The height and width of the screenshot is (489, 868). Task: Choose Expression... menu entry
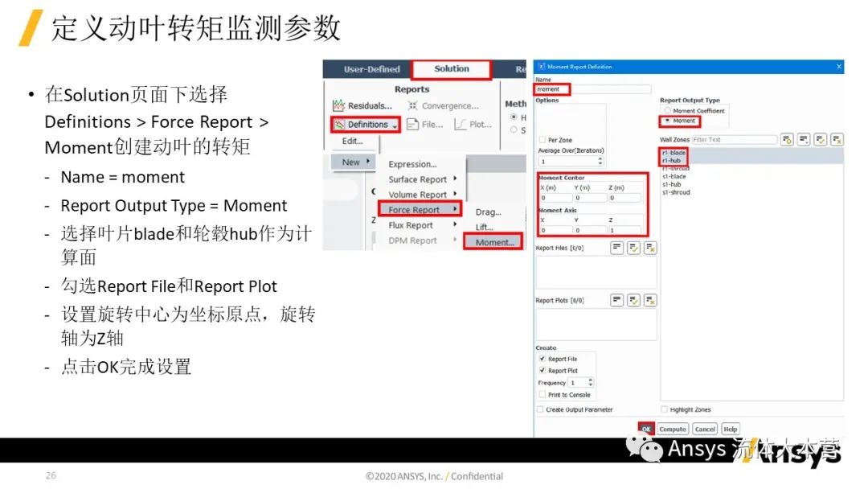[412, 164]
